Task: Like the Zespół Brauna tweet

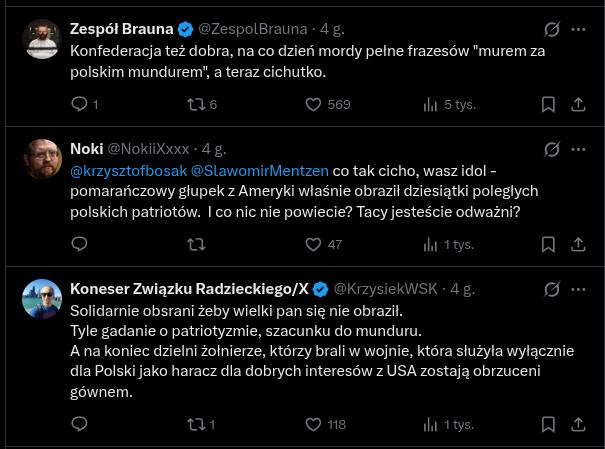Action: pos(312,104)
